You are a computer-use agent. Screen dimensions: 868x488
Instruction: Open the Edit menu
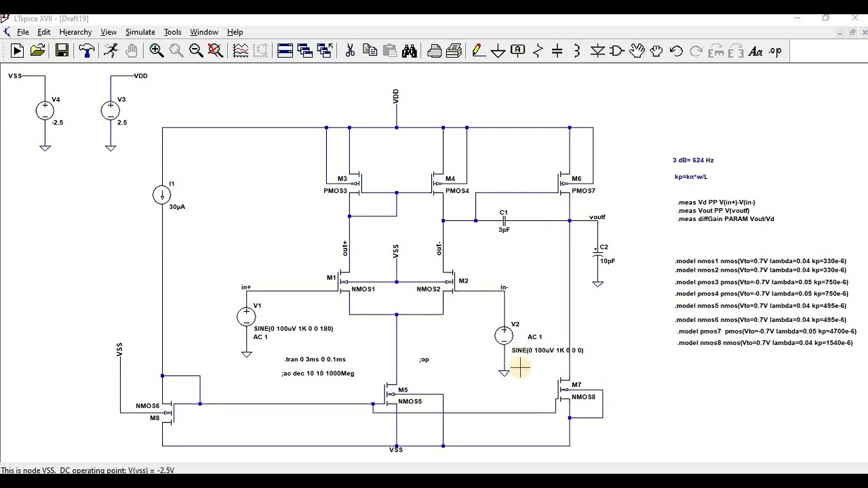[x=44, y=32]
